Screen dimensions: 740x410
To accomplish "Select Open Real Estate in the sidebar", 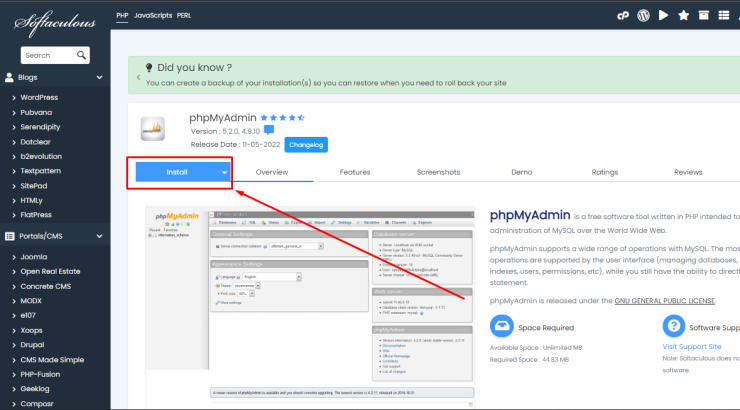I will [50, 272].
